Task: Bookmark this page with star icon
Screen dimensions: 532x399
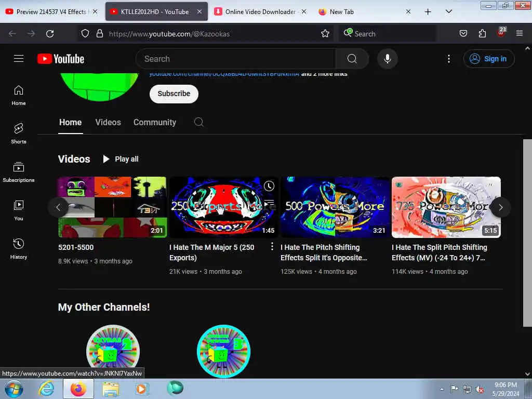Action: pos(325,34)
